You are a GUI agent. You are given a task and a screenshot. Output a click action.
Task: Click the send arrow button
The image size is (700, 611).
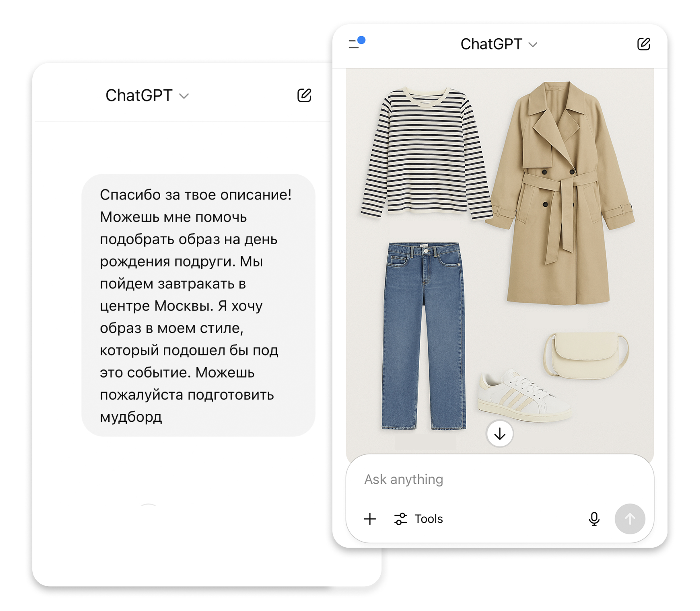tap(630, 519)
